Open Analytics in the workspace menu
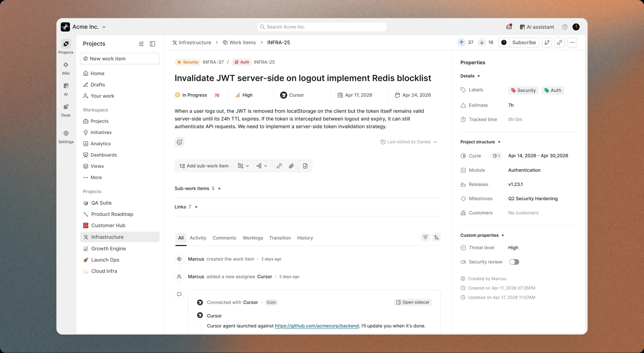Viewport: 644px width, 353px height. tap(120, 144)
